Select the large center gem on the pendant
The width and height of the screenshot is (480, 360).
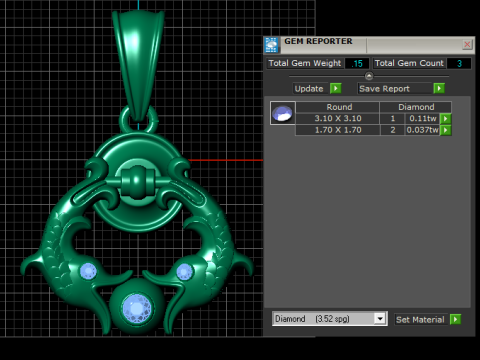tap(137, 308)
